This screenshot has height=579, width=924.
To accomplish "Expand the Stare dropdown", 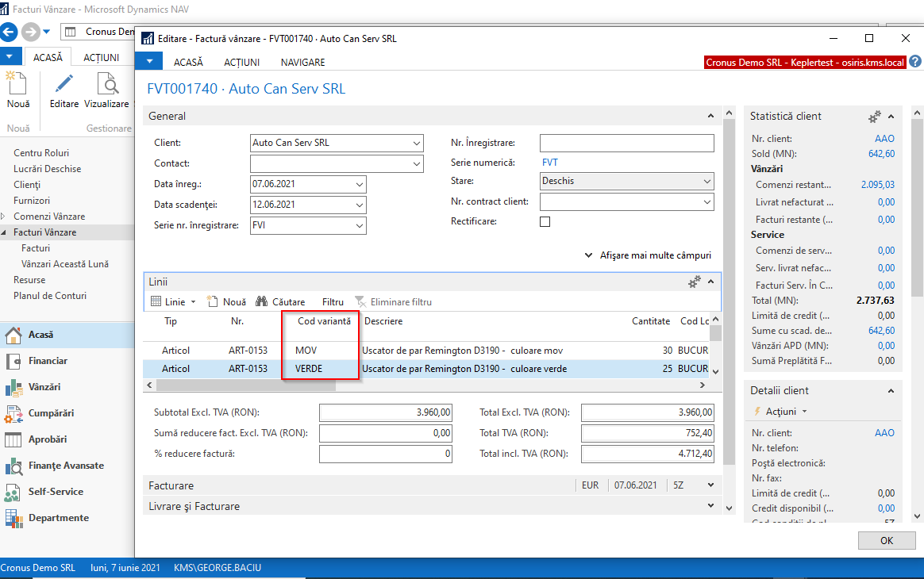I will tap(707, 182).
